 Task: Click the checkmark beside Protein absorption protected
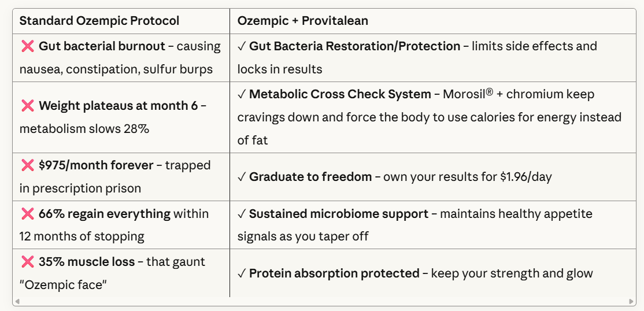pyautogui.click(x=241, y=273)
